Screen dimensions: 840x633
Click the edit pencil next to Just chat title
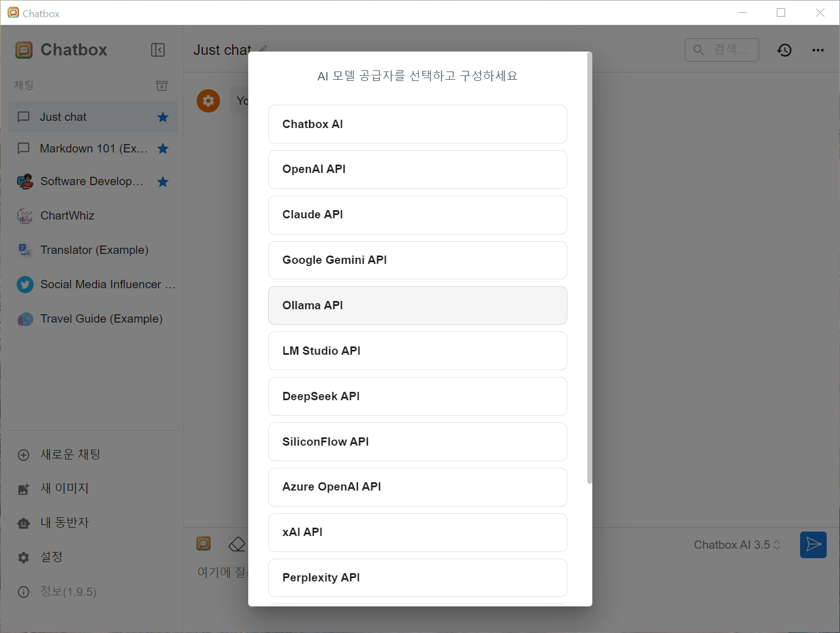[263, 49]
